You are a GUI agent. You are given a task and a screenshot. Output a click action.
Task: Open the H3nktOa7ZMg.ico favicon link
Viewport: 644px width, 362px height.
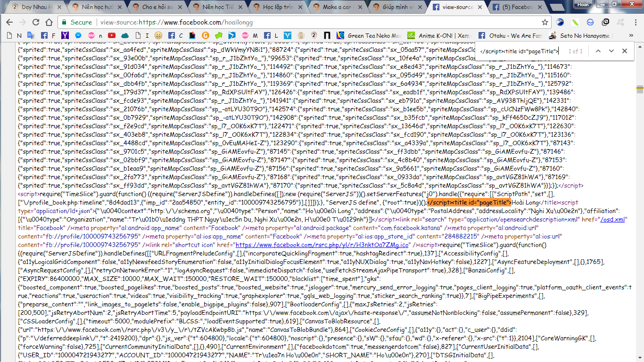pyautogui.click(x=322, y=245)
